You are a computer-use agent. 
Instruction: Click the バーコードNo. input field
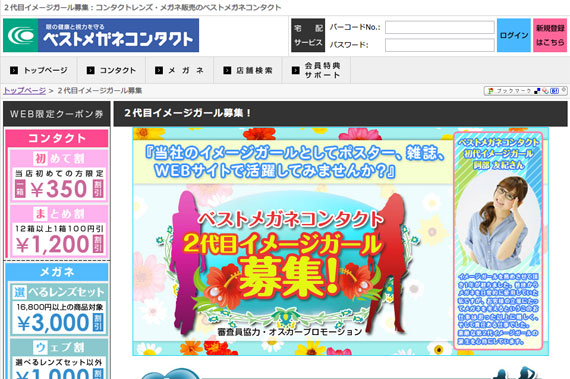(x=439, y=27)
